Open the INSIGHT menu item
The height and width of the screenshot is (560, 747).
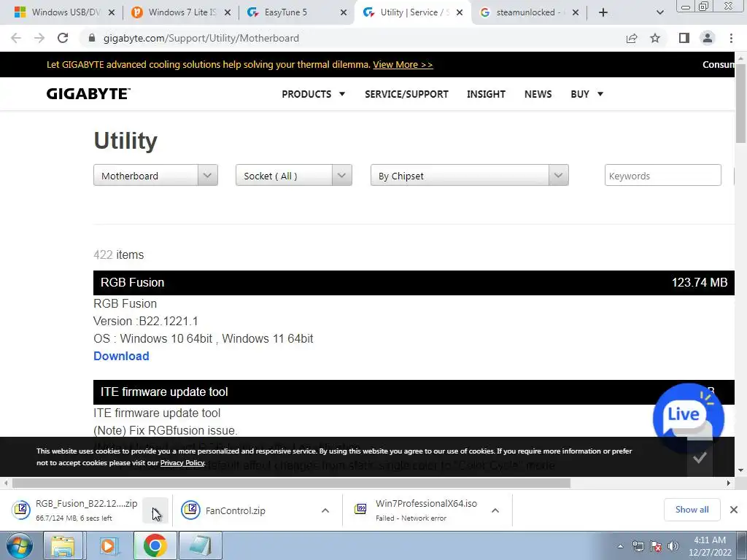[x=486, y=94]
